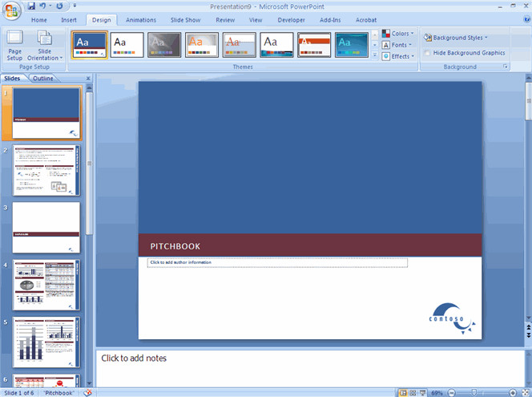Enable Hide Background Graphics checkbox
Screen dimensions: 532x397
coord(428,53)
